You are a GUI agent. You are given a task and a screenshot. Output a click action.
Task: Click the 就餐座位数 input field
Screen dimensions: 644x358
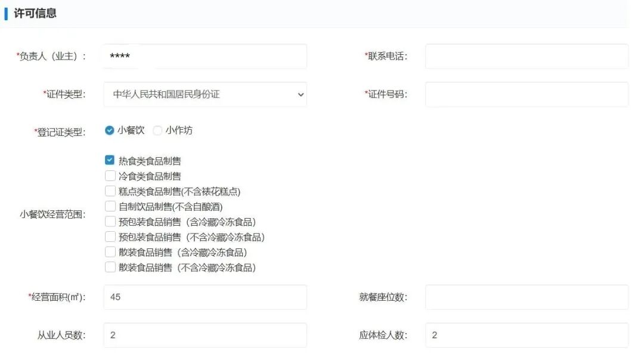click(x=526, y=297)
